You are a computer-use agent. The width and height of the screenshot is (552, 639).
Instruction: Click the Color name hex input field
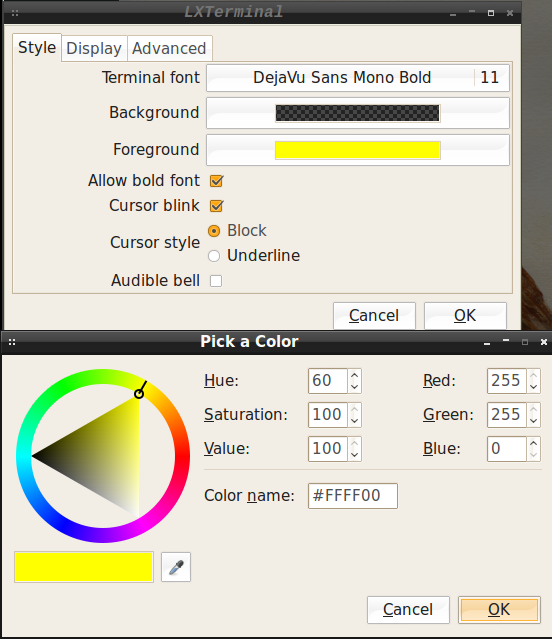click(353, 496)
